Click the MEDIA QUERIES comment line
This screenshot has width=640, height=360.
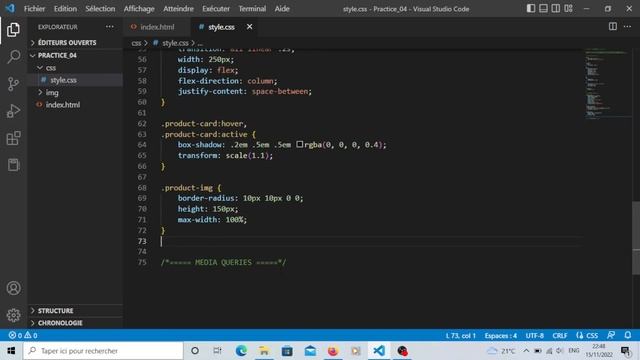click(x=224, y=262)
